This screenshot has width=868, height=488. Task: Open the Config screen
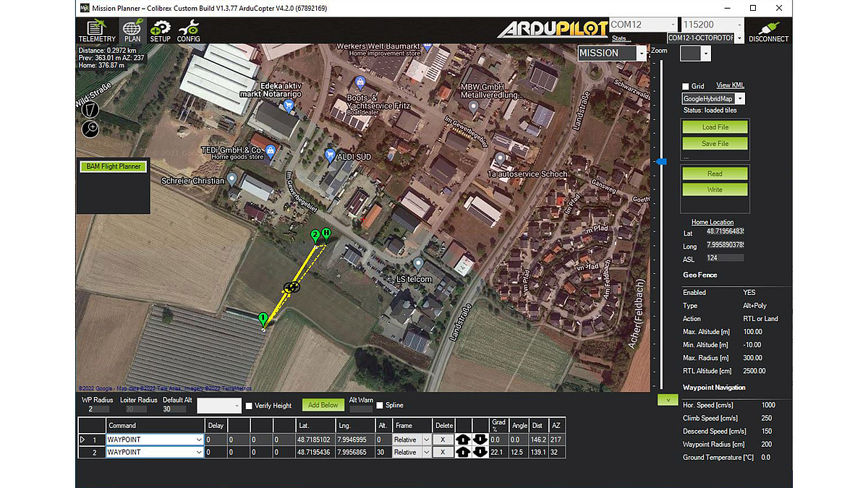pyautogui.click(x=189, y=30)
